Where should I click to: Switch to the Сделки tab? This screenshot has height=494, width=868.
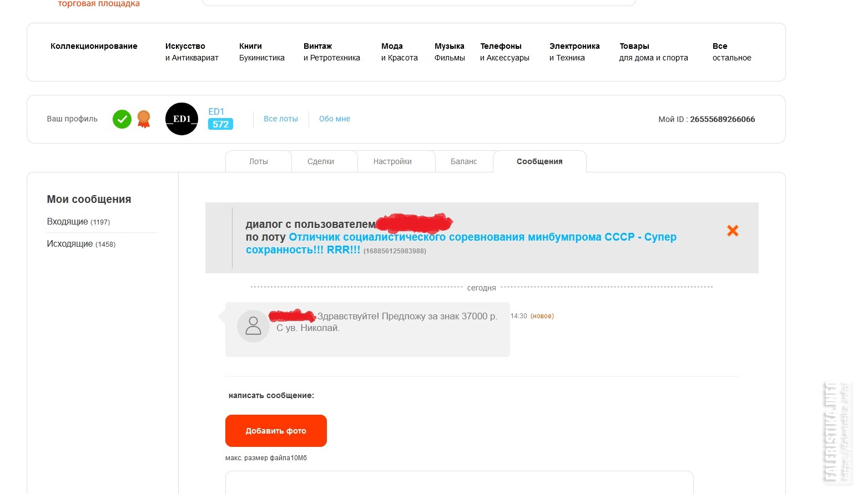pos(321,161)
